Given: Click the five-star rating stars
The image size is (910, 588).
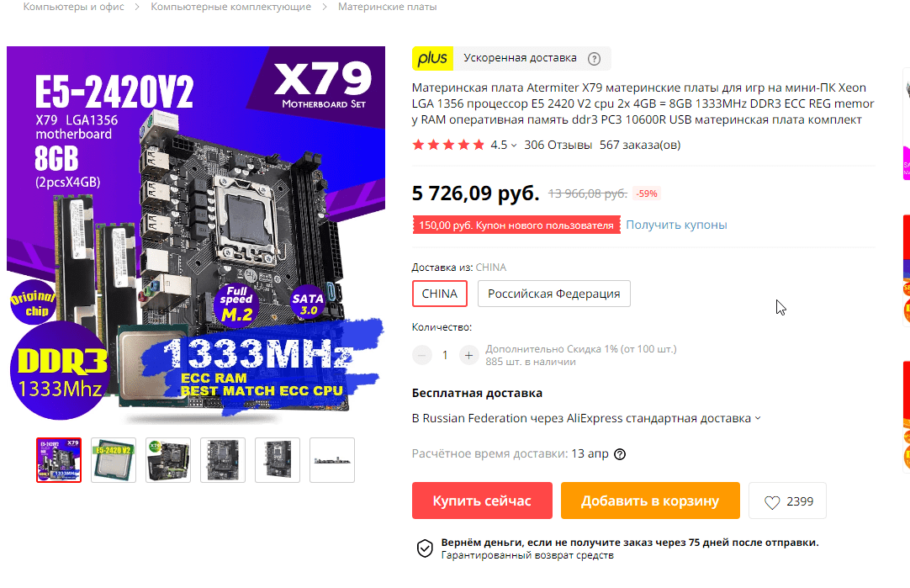Looking at the screenshot, I should point(448,145).
